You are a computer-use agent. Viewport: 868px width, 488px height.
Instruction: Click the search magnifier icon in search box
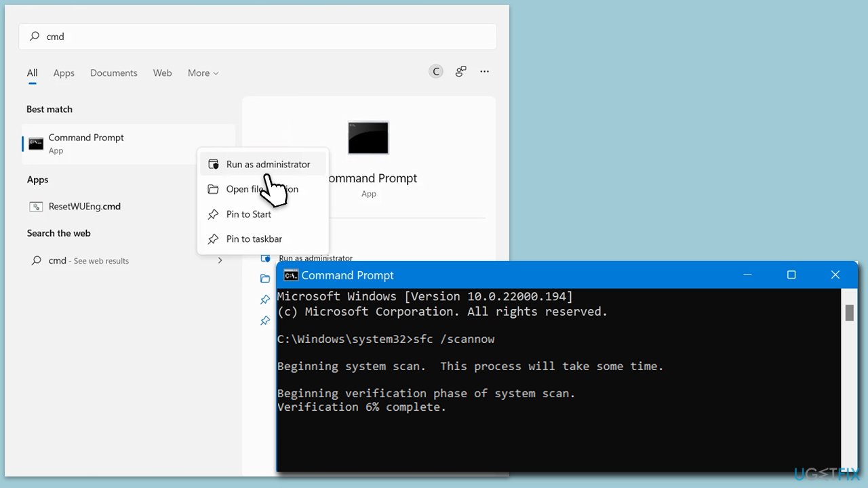[x=34, y=37]
